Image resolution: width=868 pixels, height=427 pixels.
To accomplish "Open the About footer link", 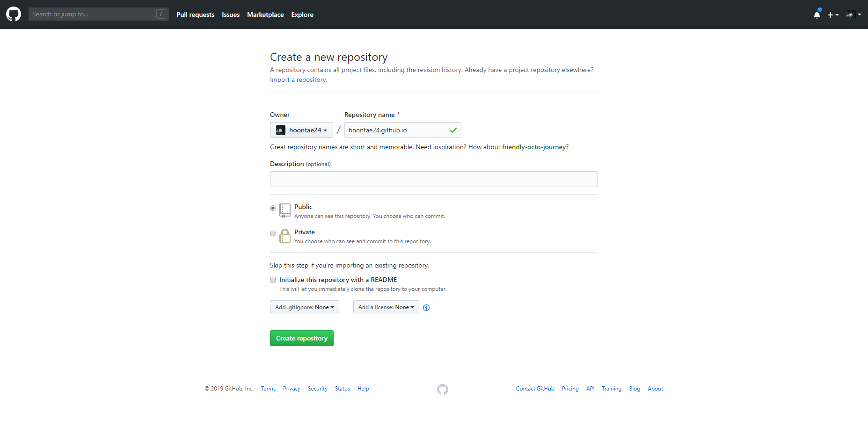I will point(656,389).
